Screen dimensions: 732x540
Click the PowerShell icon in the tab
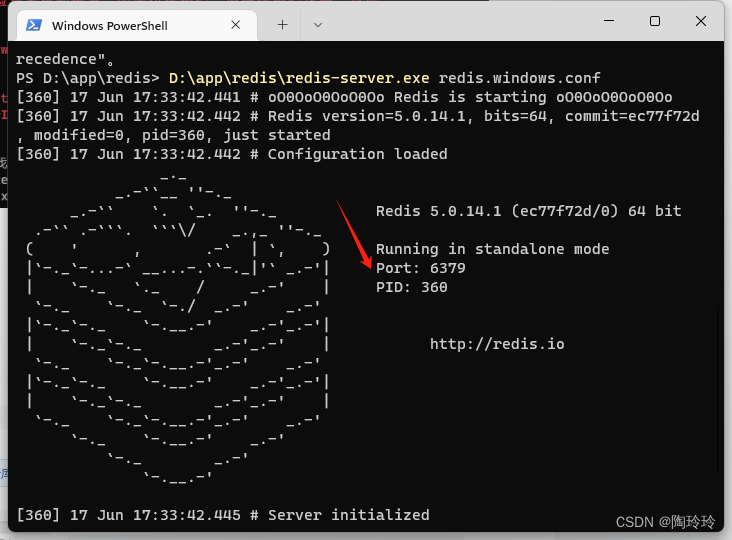tap(34, 25)
